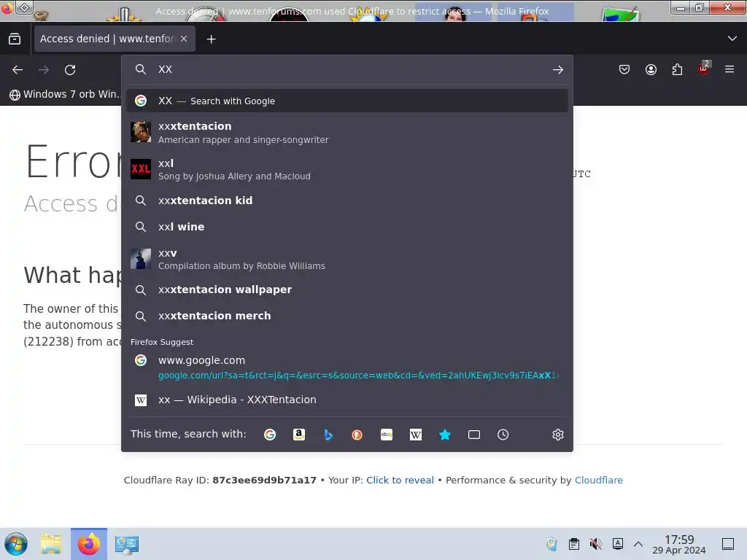The height and width of the screenshot is (560, 747).
Task: Search this time with Bing icon
Action: point(328,435)
